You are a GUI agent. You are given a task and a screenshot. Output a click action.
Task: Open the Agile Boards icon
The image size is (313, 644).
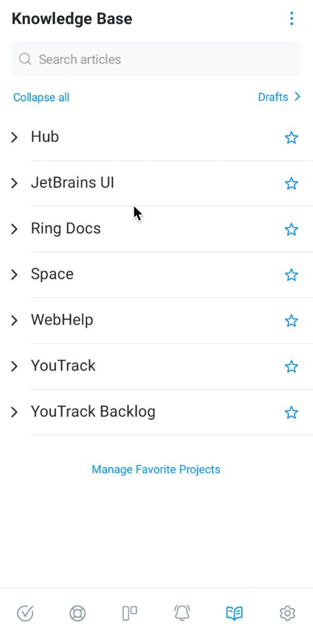[x=129, y=614]
